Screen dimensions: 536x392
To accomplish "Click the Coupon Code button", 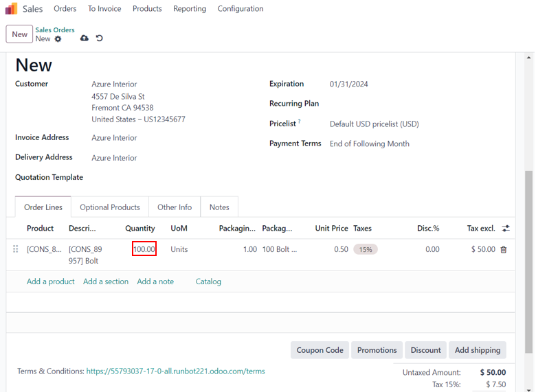I will (320, 350).
